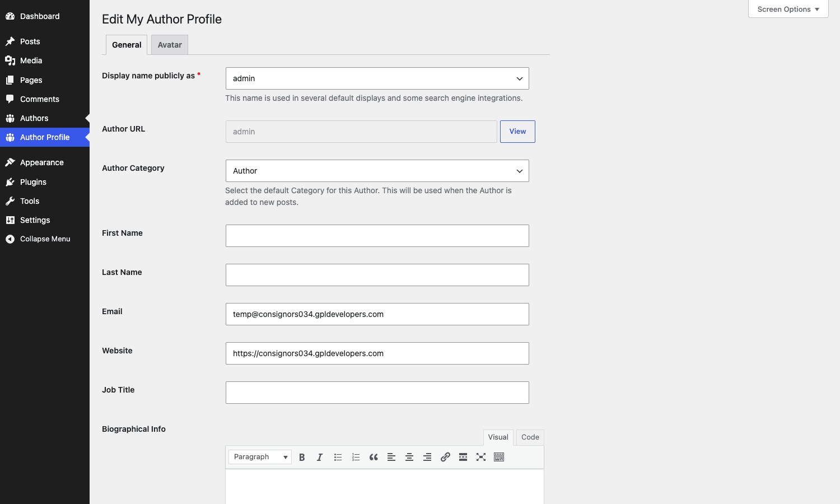This screenshot has width=840, height=504.
Task: Click the Plugins plug icon
Action: (10, 182)
